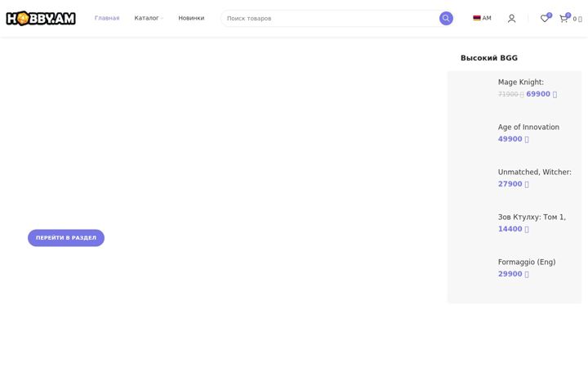Expand the Каталог dropdown menu
The image size is (588, 368).
(149, 18)
